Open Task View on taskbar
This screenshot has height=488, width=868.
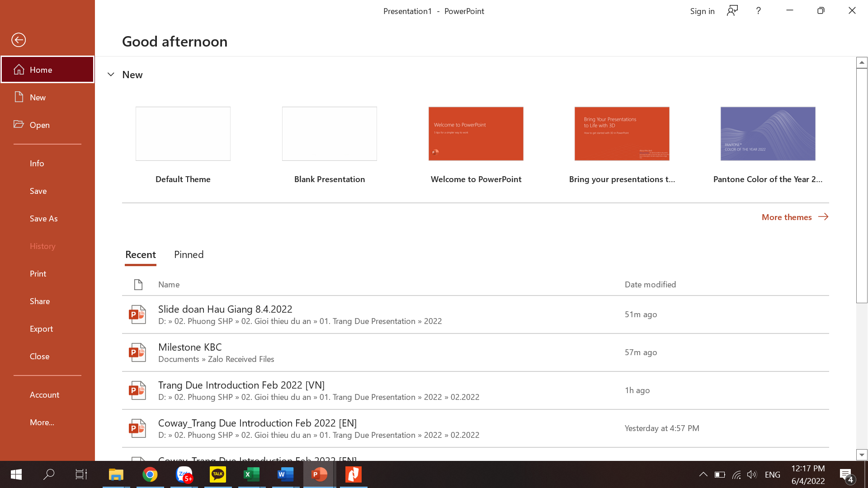coord(81,474)
